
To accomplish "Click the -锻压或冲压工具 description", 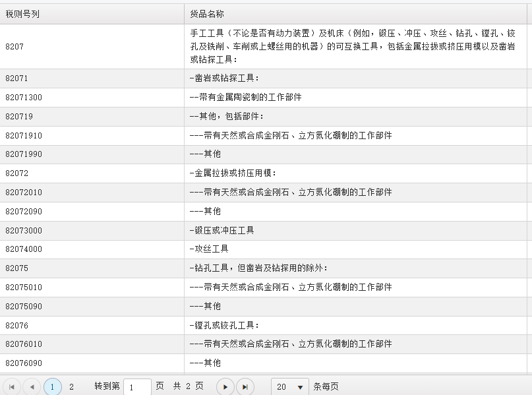I will tap(222, 230).
